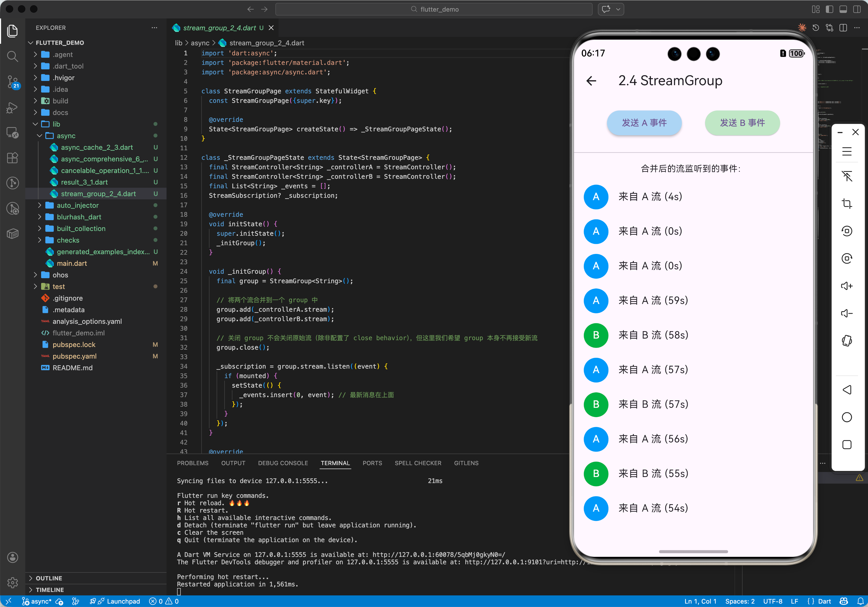Tap the phone's back arrow icon
The image size is (868, 607).
click(x=591, y=80)
